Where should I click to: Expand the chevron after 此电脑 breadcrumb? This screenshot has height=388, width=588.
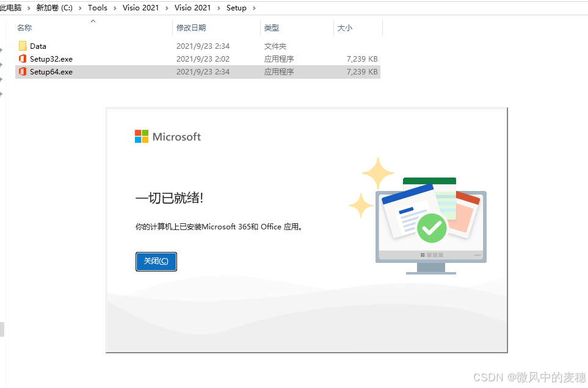[29, 8]
